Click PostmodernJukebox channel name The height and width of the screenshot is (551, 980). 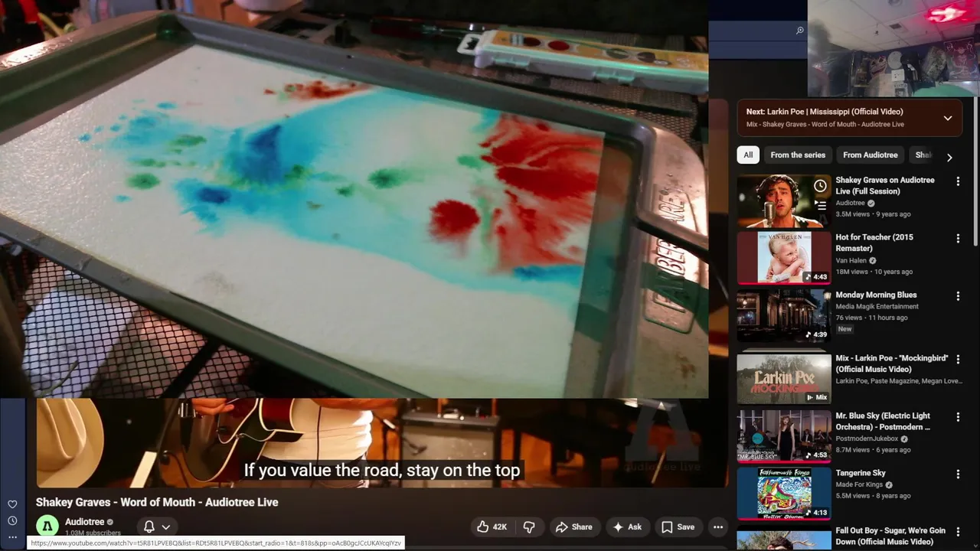coord(867,439)
